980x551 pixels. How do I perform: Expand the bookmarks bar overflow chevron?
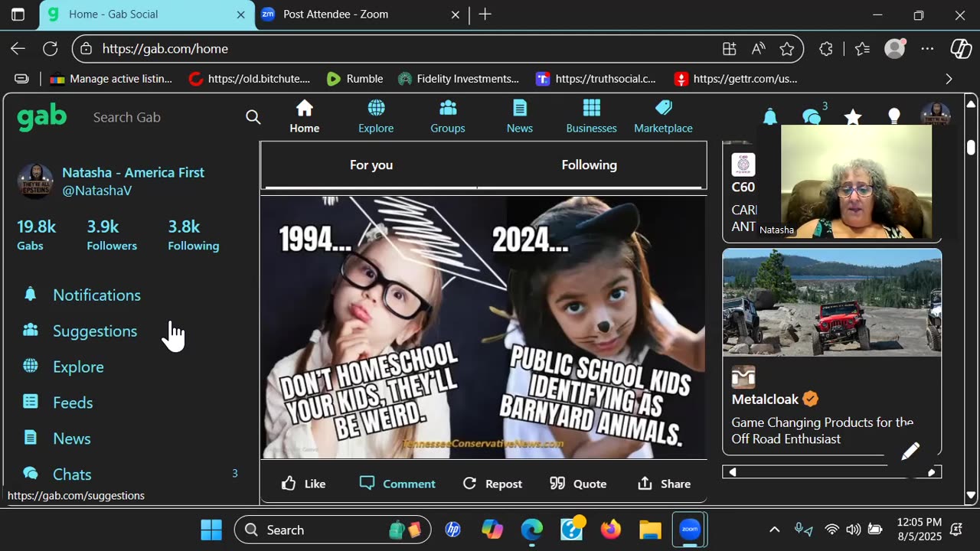click(949, 79)
